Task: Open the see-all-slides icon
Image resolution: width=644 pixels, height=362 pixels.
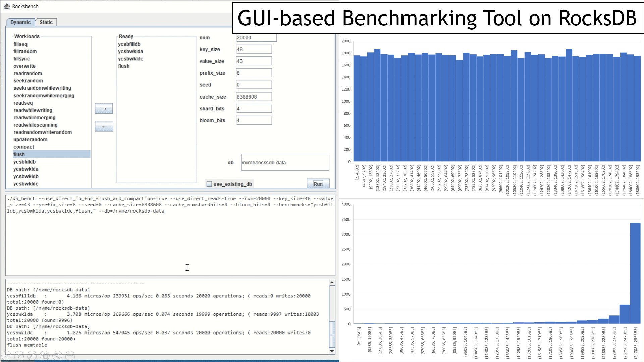Action: pyautogui.click(x=44, y=356)
